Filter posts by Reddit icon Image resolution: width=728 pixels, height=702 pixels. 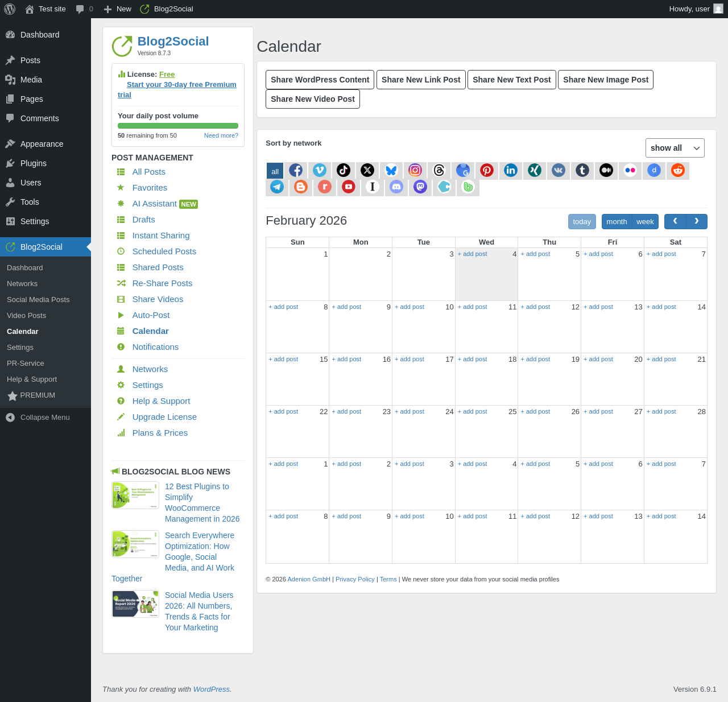678,170
